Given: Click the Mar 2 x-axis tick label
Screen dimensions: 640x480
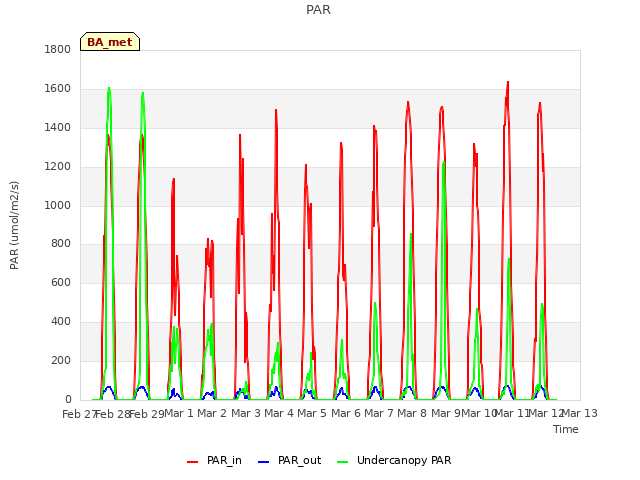Looking at the screenshot, I should [x=212, y=413].
